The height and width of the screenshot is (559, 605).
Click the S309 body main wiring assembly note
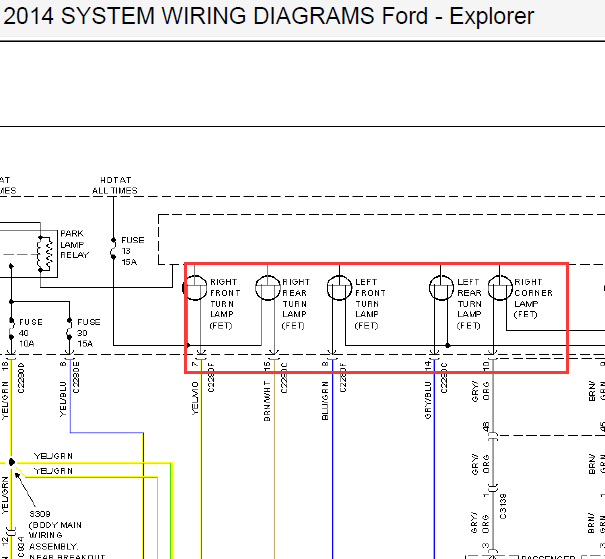(x=66, y=535)
